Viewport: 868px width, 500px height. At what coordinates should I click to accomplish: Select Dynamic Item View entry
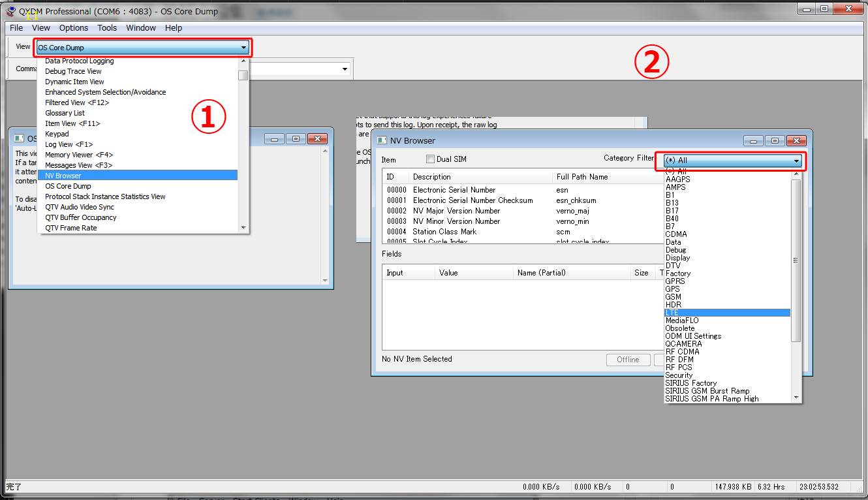74,82
